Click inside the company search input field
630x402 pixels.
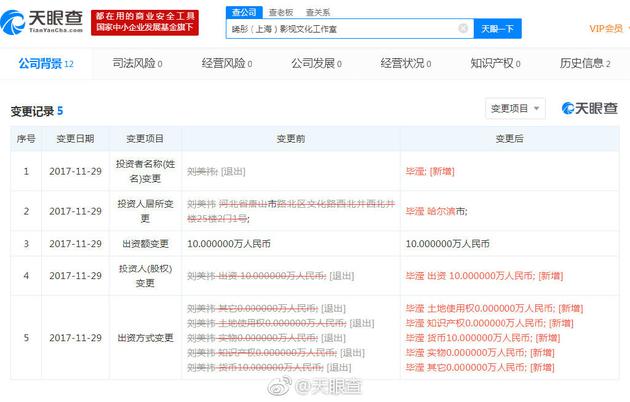point(340,29)
